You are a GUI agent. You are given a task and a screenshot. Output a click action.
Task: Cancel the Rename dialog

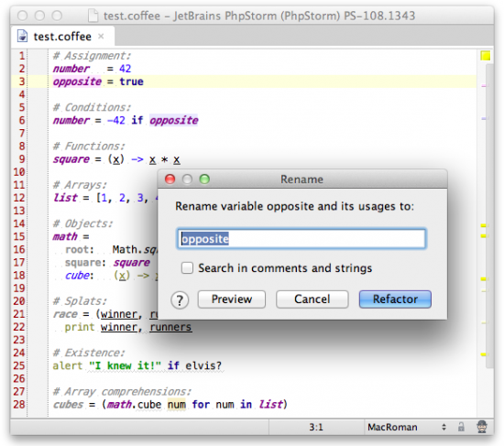[312, 299]
